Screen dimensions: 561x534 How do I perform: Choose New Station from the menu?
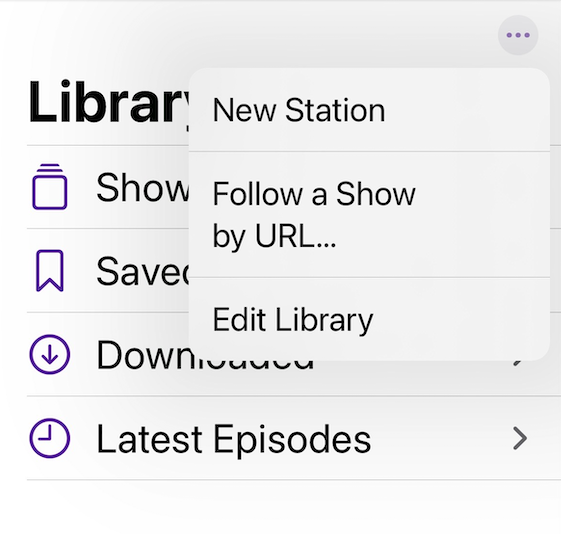369,110
